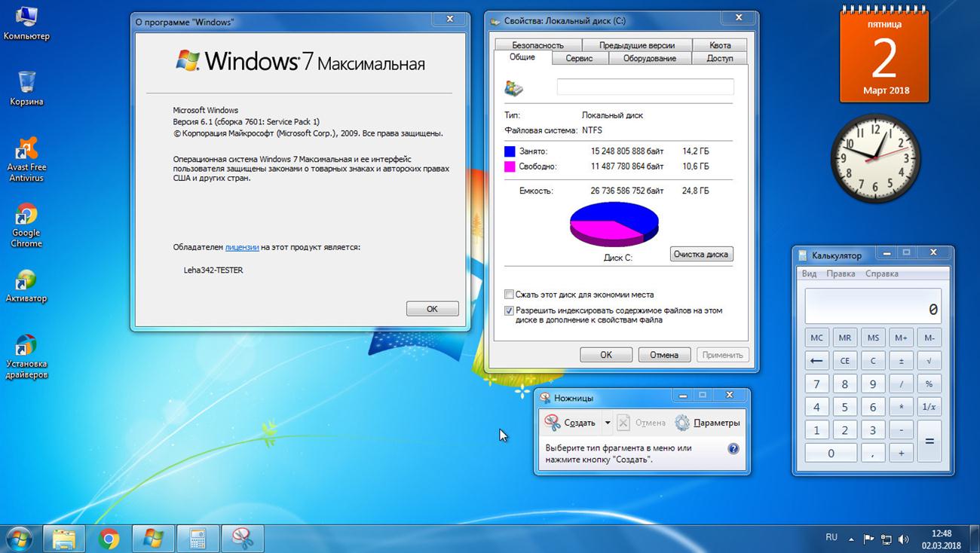
Task: Click the blue Занято color square
Action: [510, 151]
